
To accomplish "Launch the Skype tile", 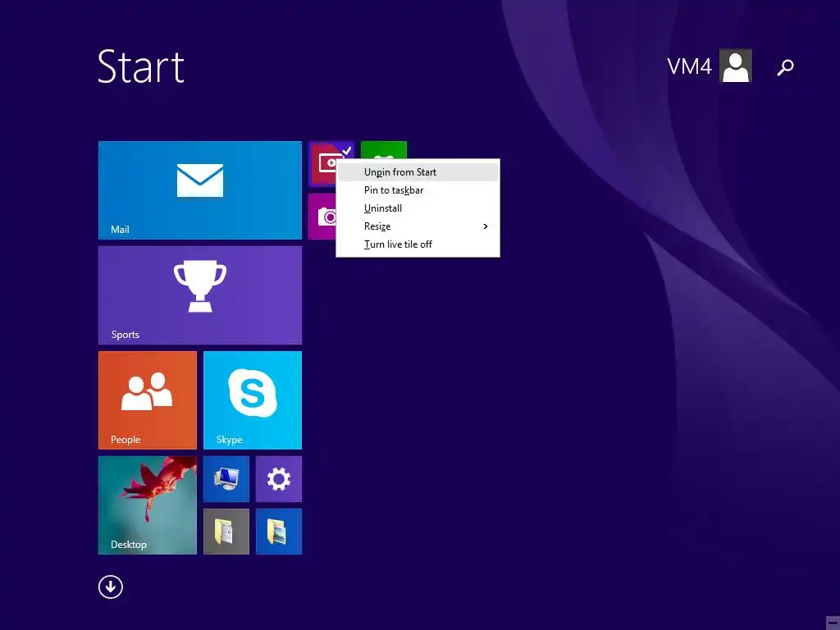I will tap(253, 400).
